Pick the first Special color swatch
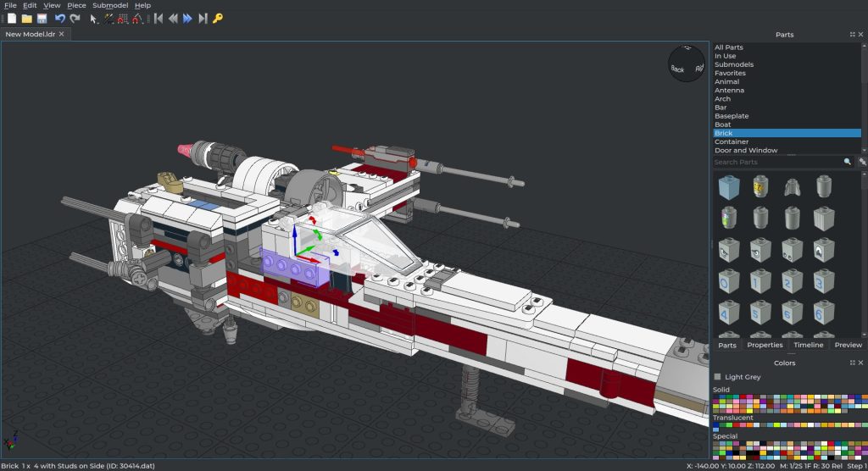The image size is (868, 471). 715,443
